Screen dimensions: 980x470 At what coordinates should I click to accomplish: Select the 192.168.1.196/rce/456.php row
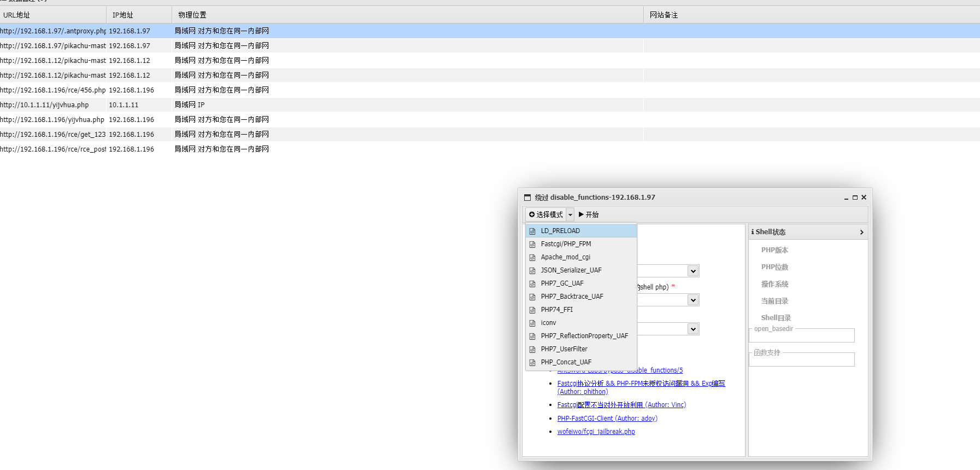pyautogui.click(x=490, y=90)
